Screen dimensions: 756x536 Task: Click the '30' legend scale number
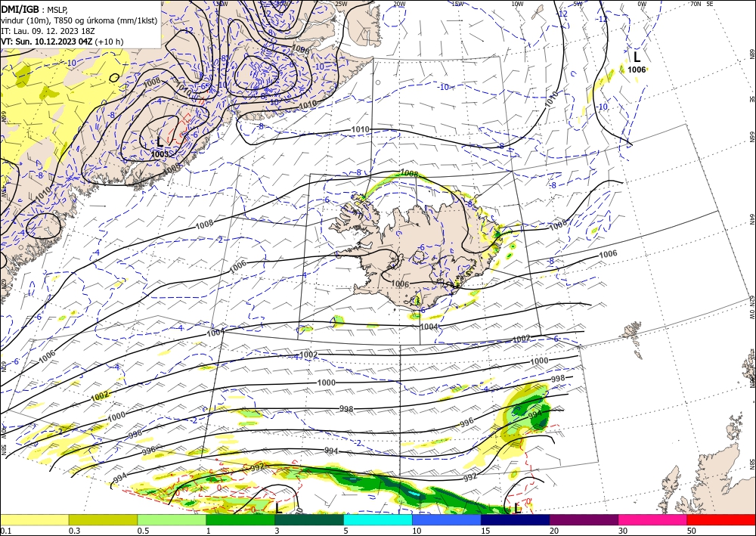(x=623, y=531)
